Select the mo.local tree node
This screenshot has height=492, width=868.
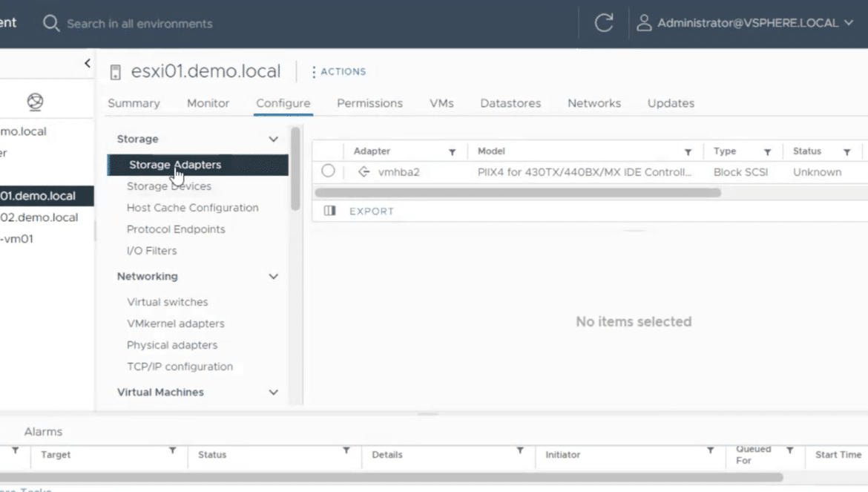coord(23,131)
